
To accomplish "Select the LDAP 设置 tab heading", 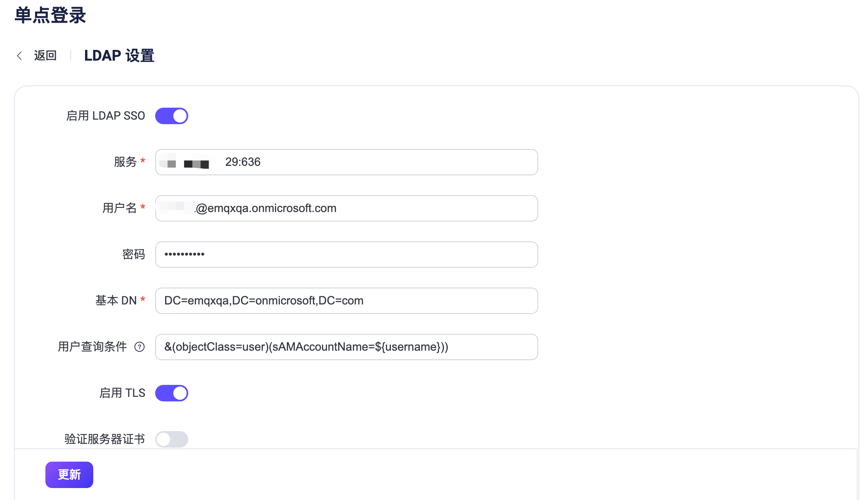I will pyautogui.click(x=119, y=55).
